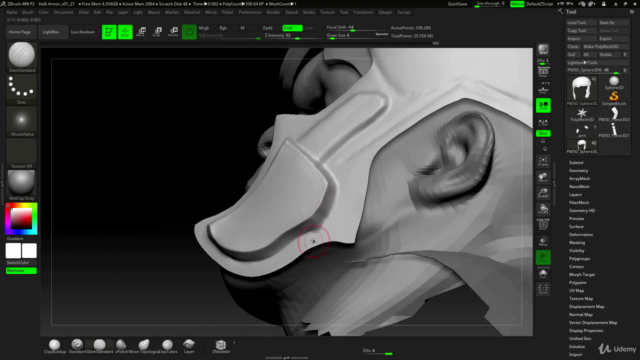Select the Standard brush in bottom shelf
Viewport: 640px width, 360px height.
pyautogui.click(x=77, y=346)
